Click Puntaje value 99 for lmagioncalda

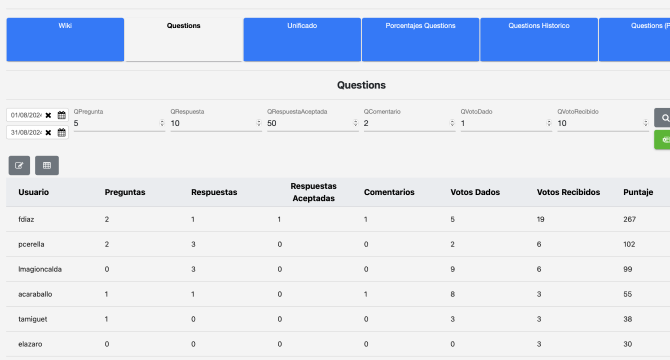tap(627, 269)
